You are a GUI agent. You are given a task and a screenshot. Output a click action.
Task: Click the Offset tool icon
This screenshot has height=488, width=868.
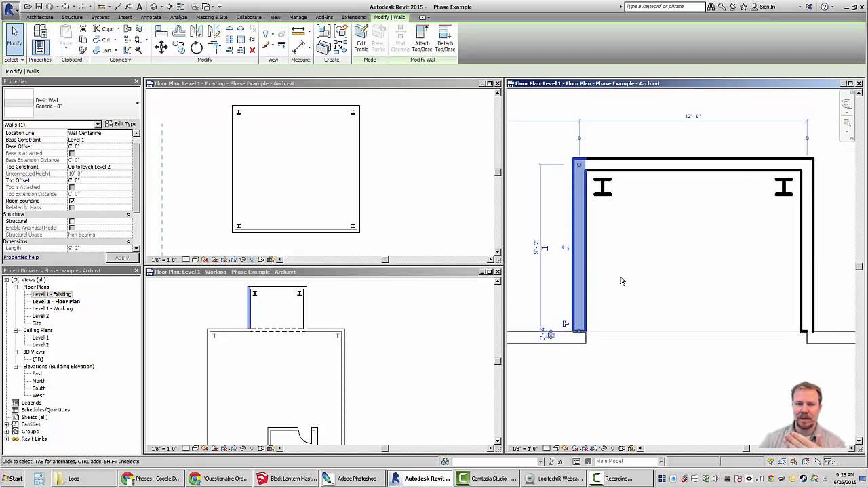point(179,30)
